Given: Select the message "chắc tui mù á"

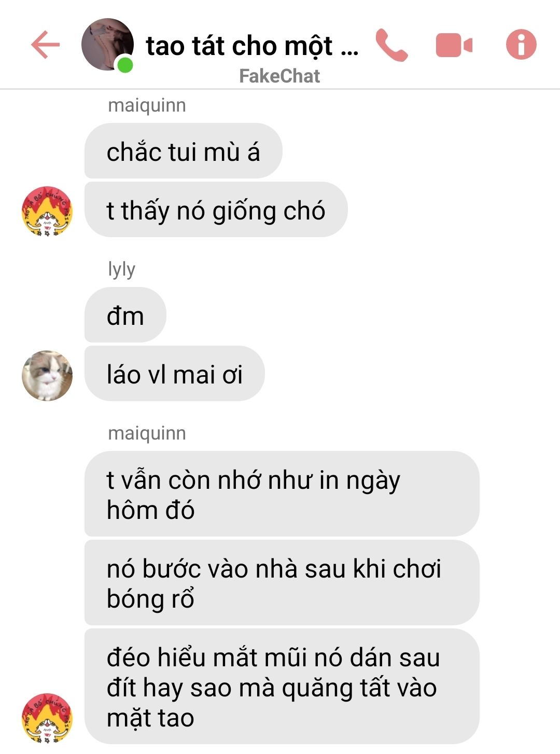Looking at the screenshot, I should (183, 151).
